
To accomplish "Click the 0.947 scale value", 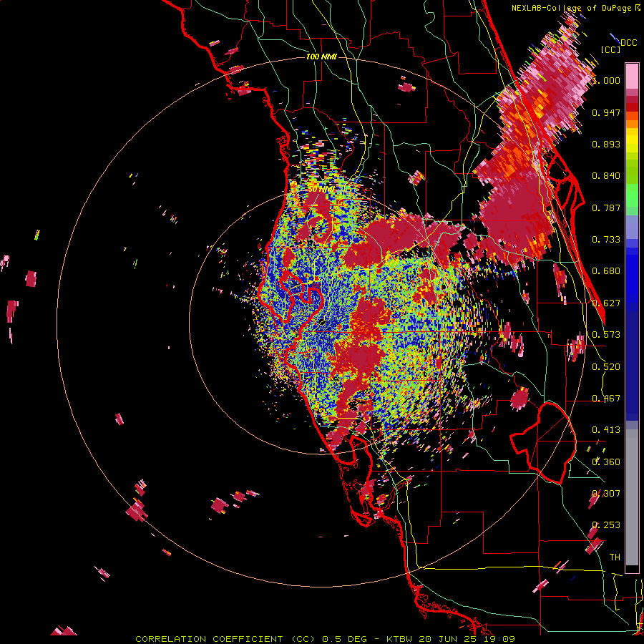I will point(606,112).
